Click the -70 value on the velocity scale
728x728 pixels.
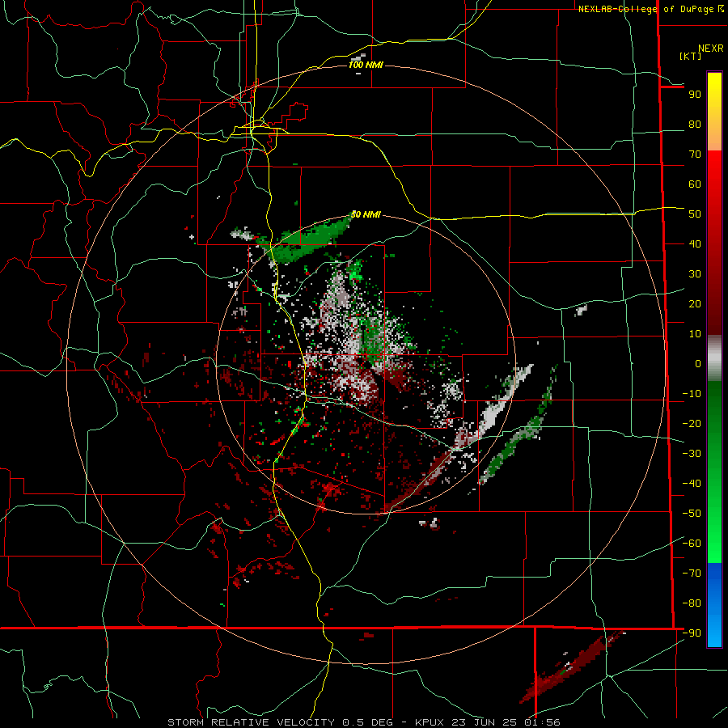(x=692, y=574)
